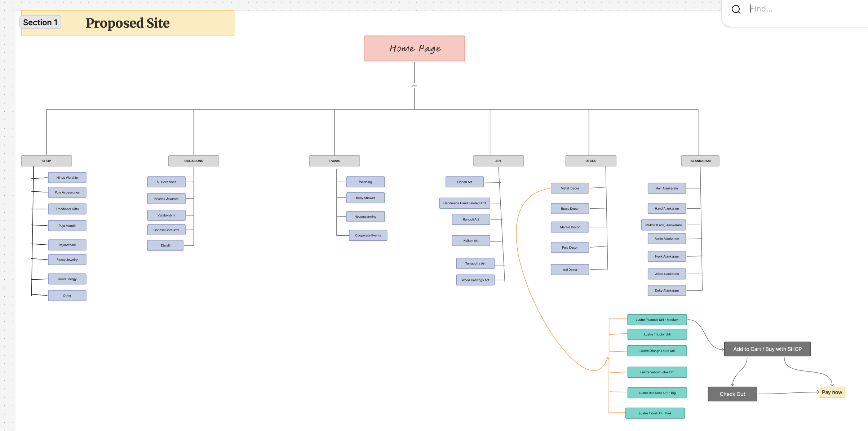Select the Baby Shower node
The image size is (868, 431).
[365, 197]
